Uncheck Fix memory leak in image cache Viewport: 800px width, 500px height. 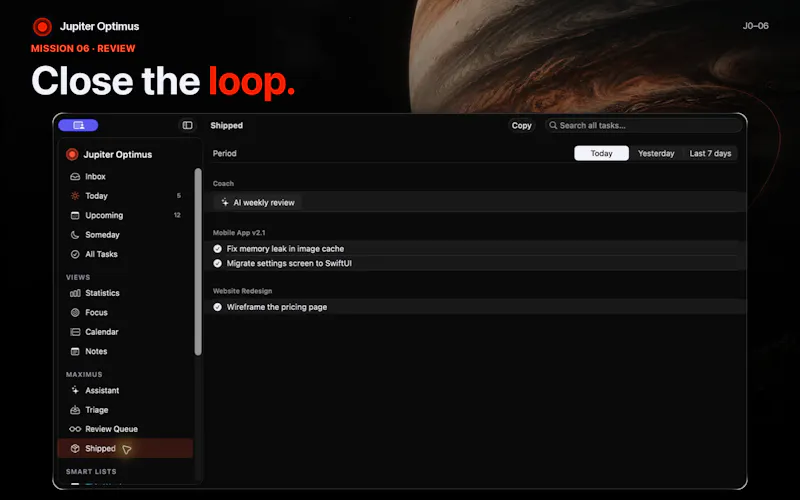[217, 248]
